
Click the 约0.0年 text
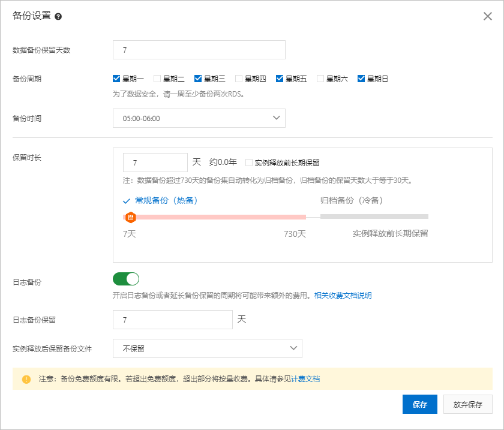click(223, 162)
